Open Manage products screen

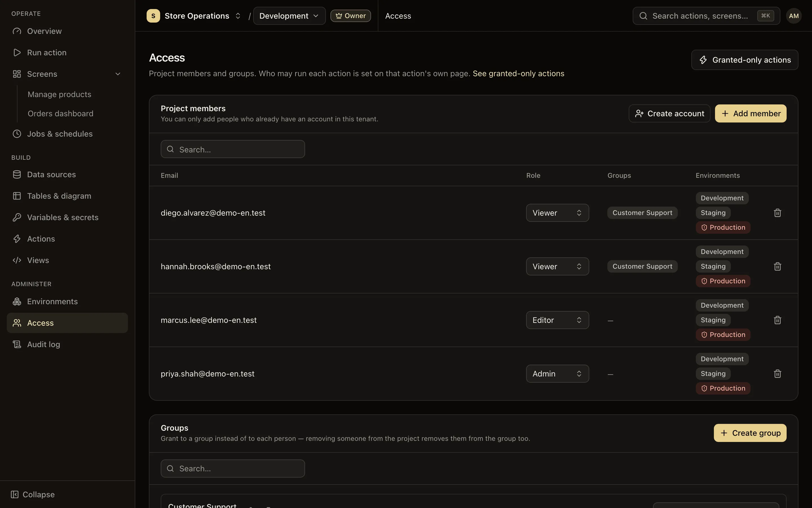pos(59,95)
